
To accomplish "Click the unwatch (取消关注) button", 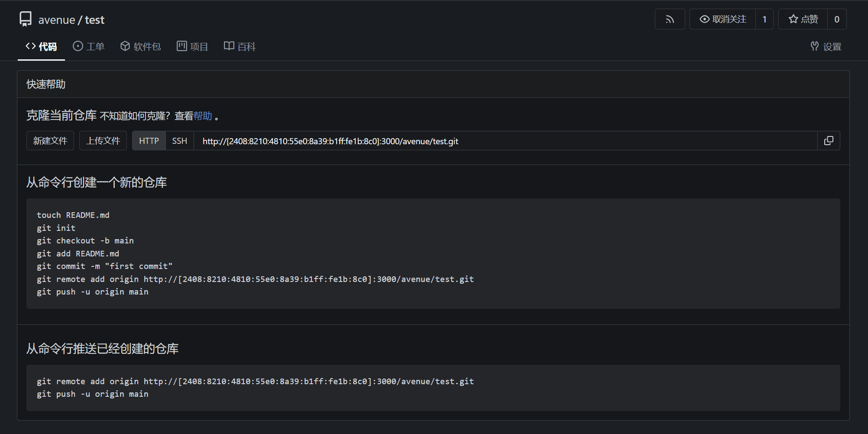I will [x=722, y=19].
